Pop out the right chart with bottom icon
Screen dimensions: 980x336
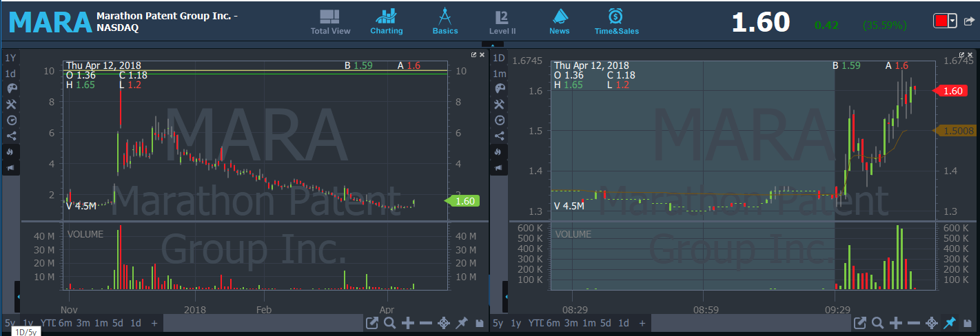point(860,323)
